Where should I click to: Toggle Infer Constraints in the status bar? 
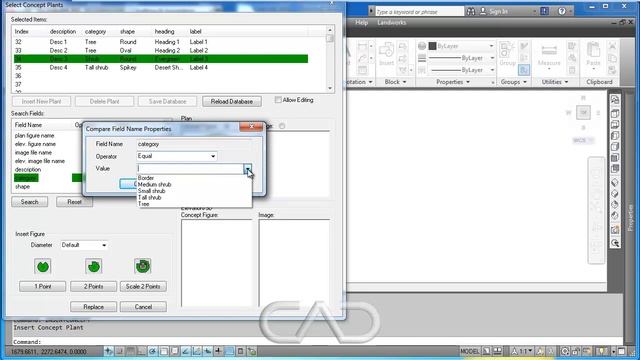tap(109, 351)
